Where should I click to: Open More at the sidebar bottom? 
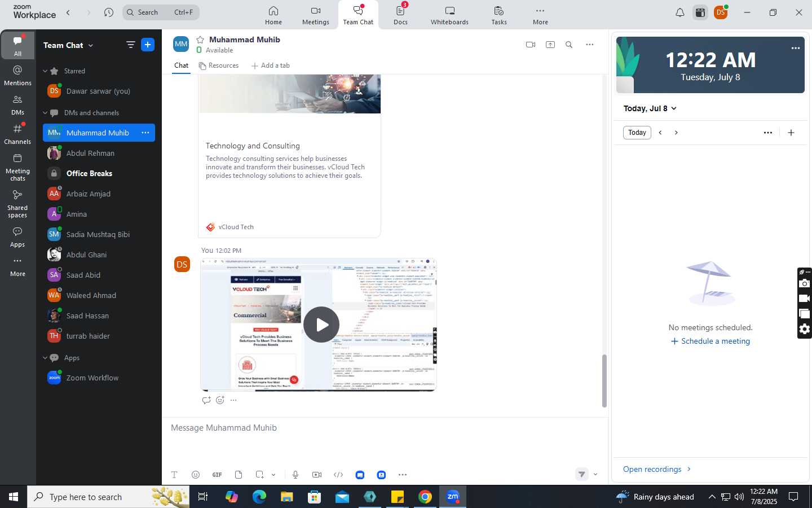click(x=17, y=267)
